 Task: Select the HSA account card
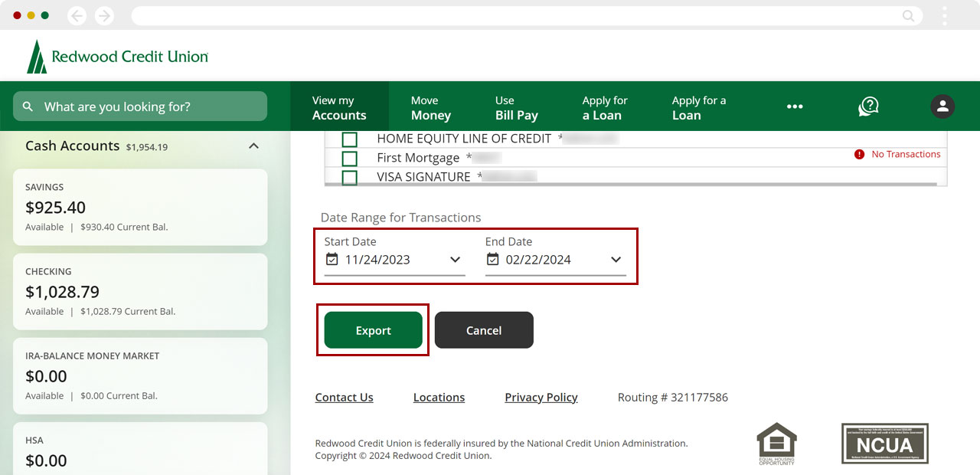coord(140,449)
